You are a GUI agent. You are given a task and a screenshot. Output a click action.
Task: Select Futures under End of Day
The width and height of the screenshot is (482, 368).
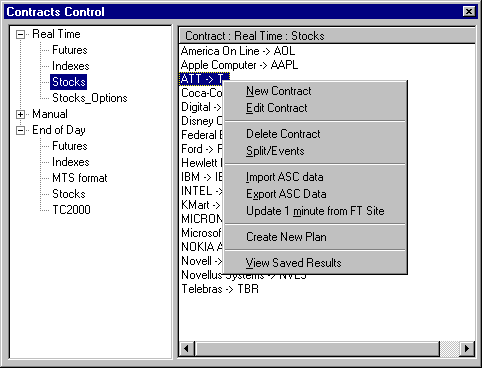70,146
